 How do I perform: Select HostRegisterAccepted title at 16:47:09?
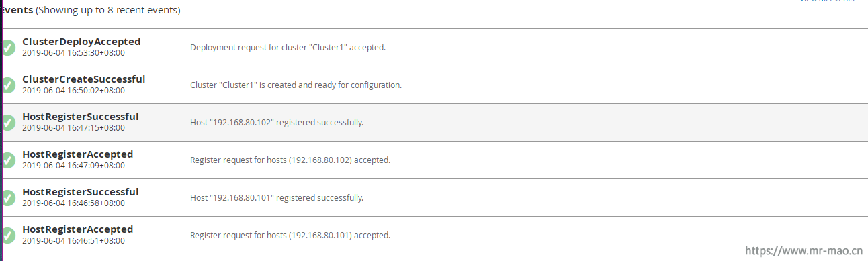point(78,154)
